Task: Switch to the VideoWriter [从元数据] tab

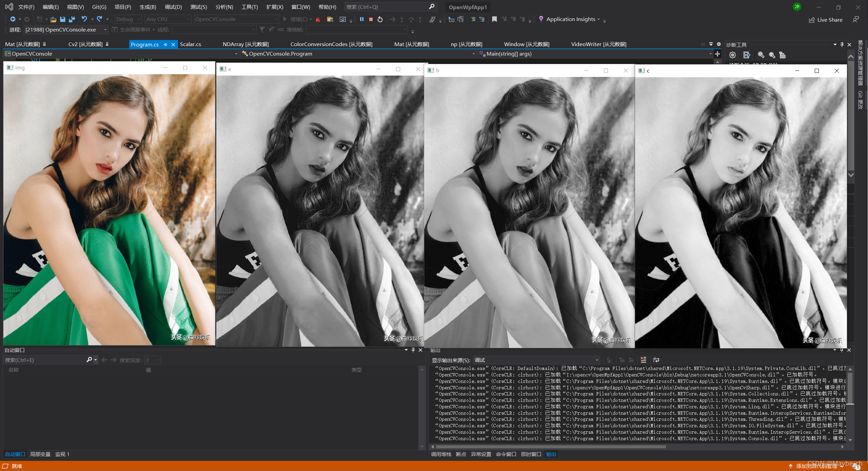Action: (598, 44)
